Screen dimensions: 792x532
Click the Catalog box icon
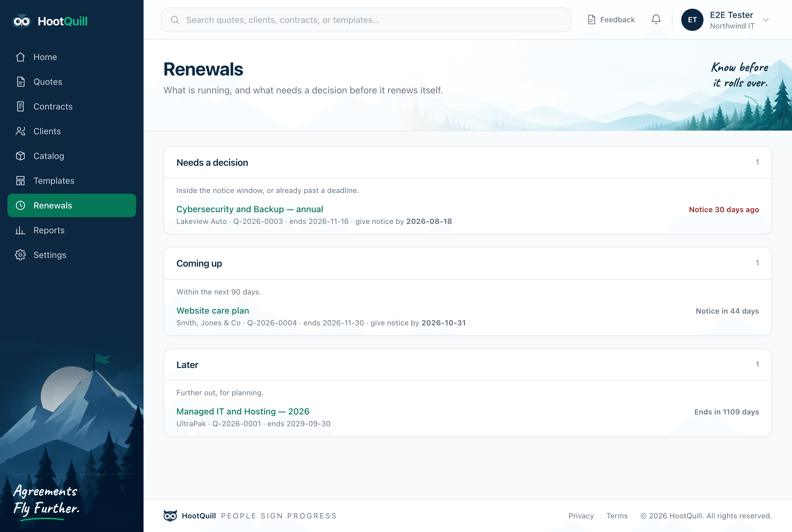(x=20, y=156)
